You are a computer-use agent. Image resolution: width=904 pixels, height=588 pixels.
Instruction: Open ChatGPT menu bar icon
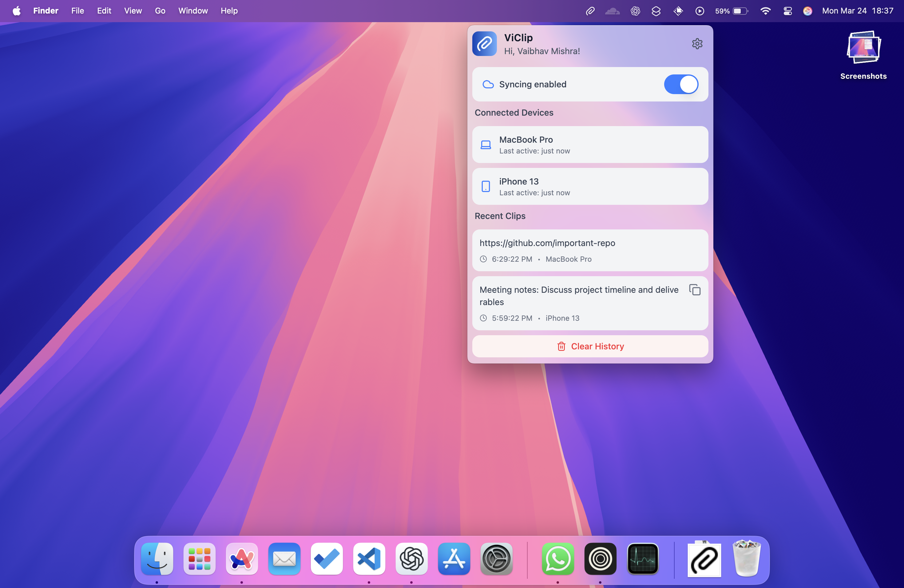pos(635,11)
